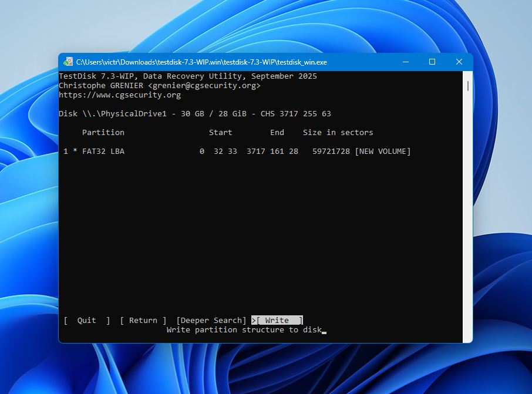Click the Size in sectors column header
532x394 pixels.
pyautogui.click(x=338, y=132)
